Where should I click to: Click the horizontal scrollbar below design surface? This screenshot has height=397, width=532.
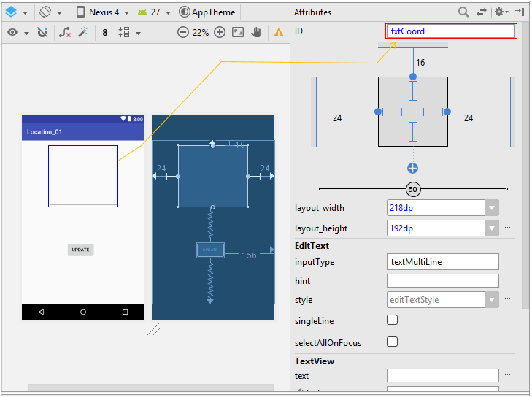click(151, 388)
